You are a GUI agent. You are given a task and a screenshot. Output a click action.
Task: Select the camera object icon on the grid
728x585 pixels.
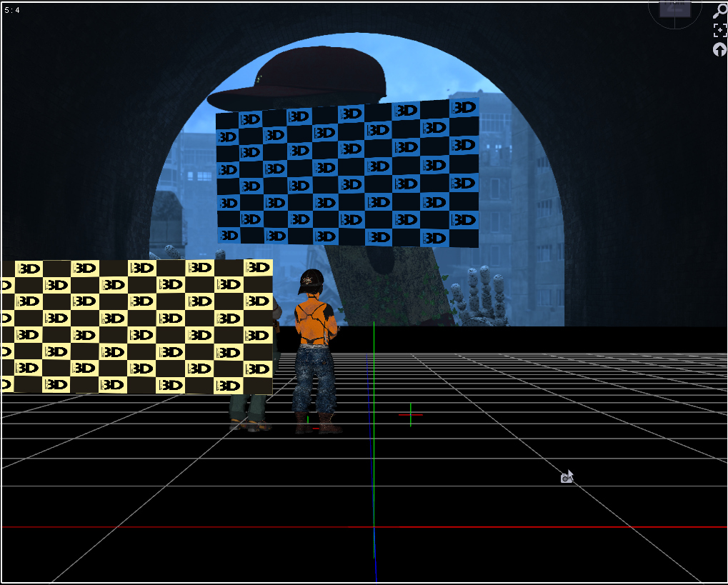pos(567,477)
